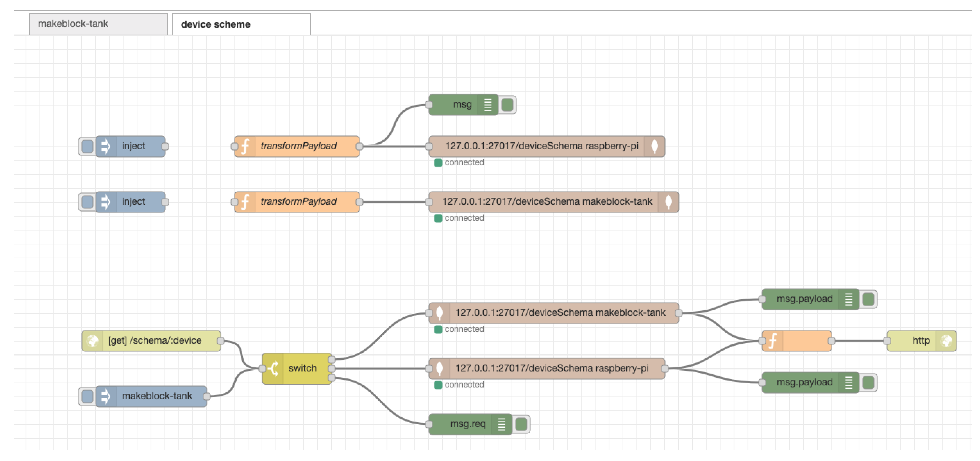980x461 pixels.
Task: Toggle the msg.req debug node output button
Action: (521, 424)
